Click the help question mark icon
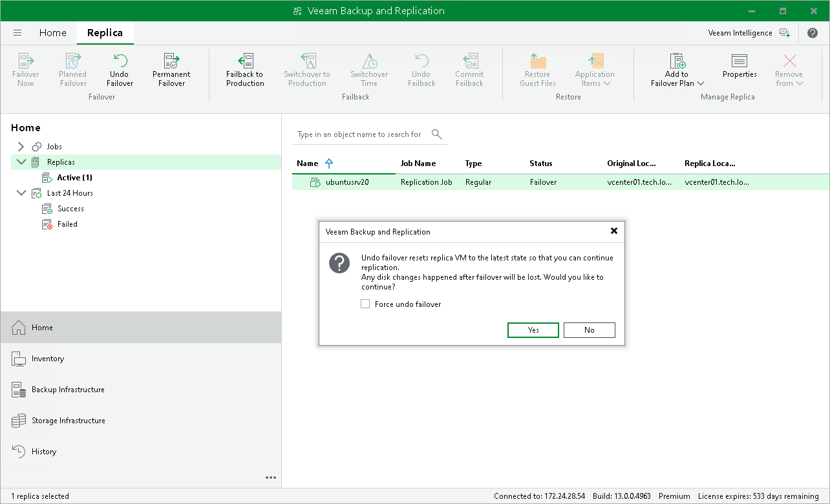The height and width of the screenshot is (504, 830). tap(813, 33)
